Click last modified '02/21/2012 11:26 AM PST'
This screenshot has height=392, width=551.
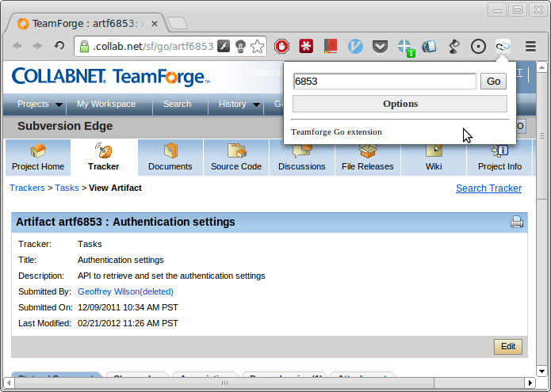128,323
